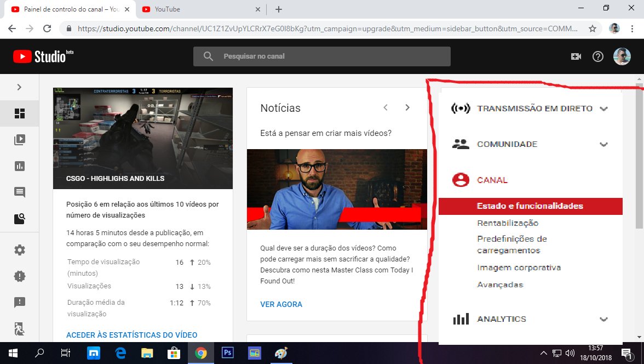Expand the left sidebar with the arrow

pyautogui.click(x=19, y=87)
